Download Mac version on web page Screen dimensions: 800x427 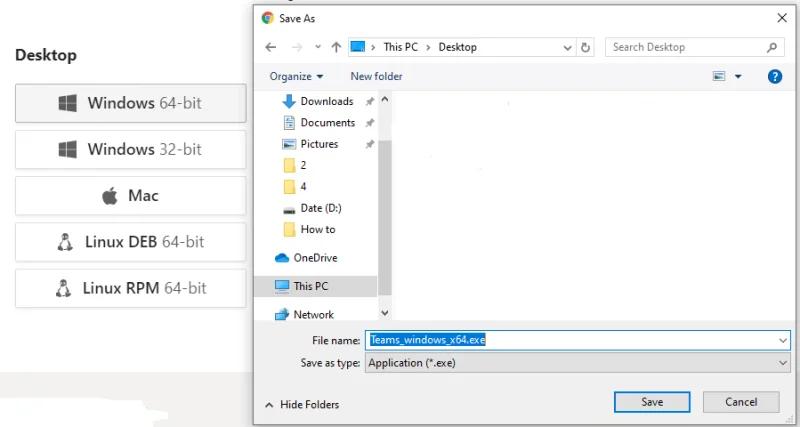click(x=131, y=196)
